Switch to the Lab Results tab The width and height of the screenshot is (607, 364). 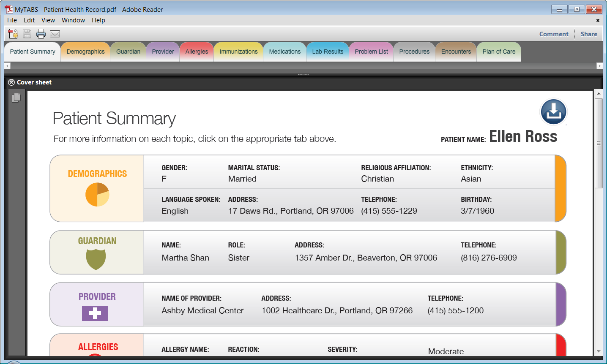(x=328, y=52)
